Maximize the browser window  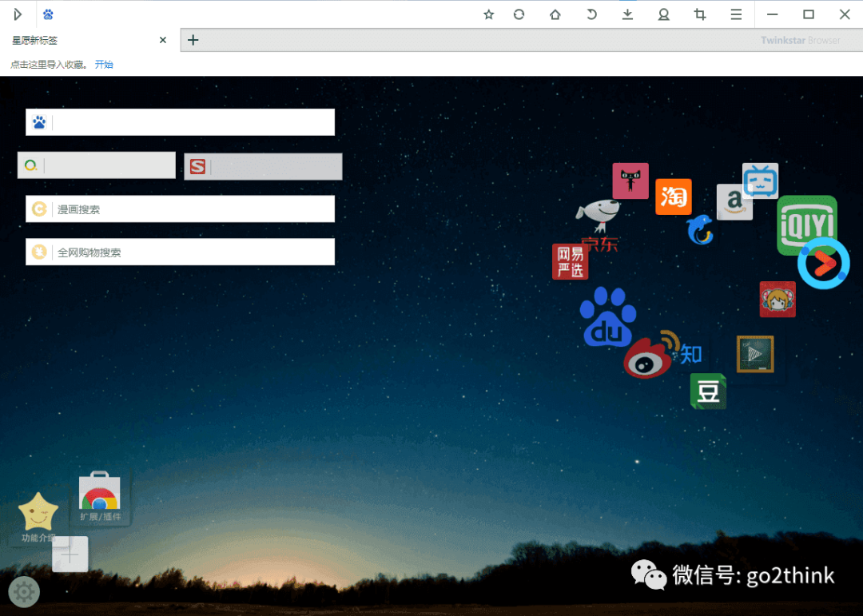point(809,14)
